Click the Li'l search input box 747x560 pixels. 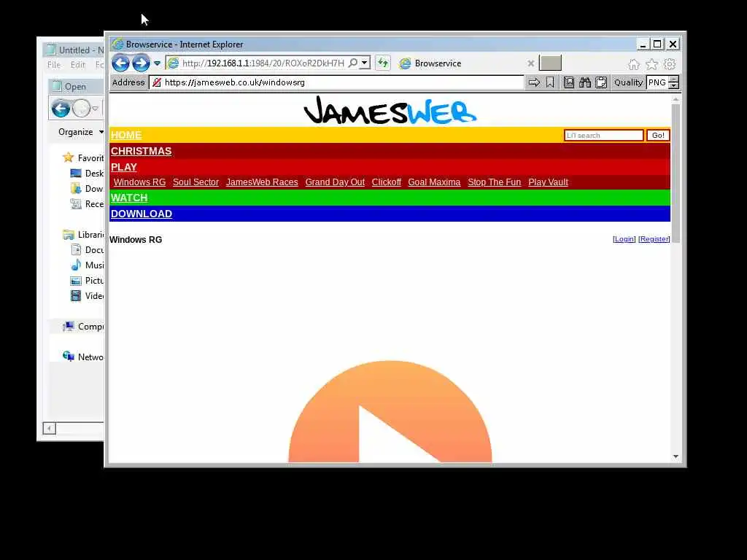pos(603,135)
